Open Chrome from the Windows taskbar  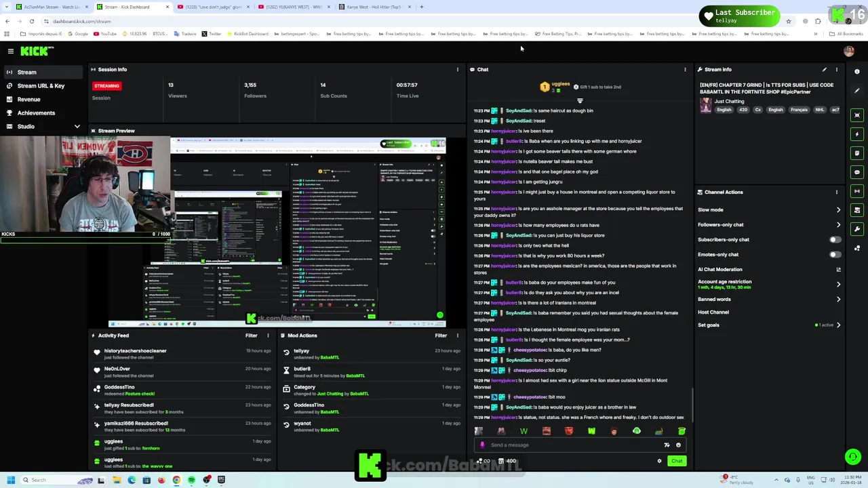click(x=176, y=480)
